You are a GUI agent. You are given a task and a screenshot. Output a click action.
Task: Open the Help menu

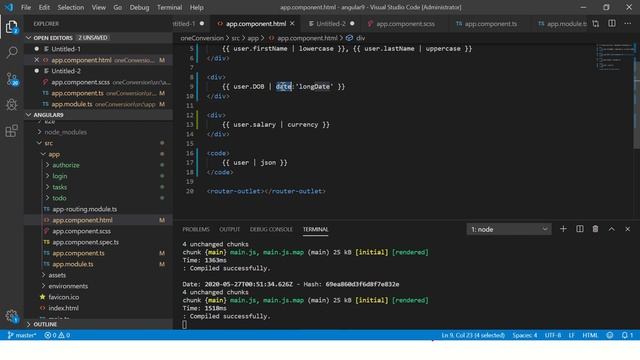(196, 7)
